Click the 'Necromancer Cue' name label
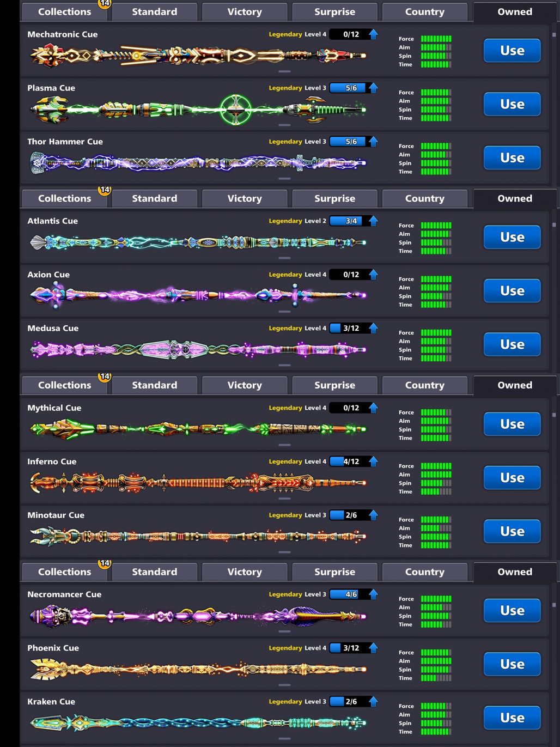The height and width of the screenshot is (747, 560). pos(64,594)
